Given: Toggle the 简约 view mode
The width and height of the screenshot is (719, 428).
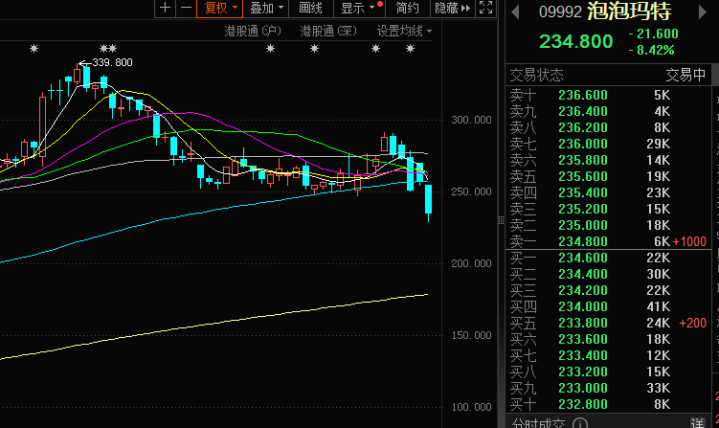Looking at the screenshot, I should point(407,8).
